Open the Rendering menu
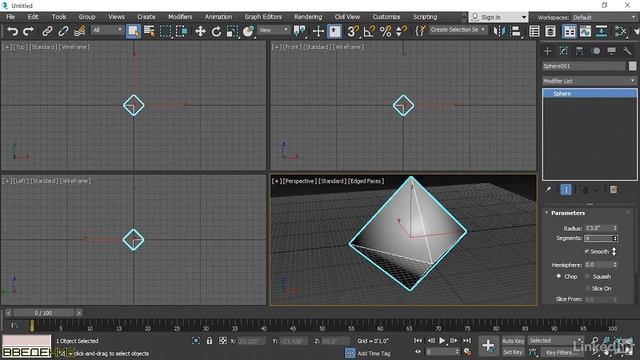The height and width of the screenshot is (360, 640). [x=308, y=17]
